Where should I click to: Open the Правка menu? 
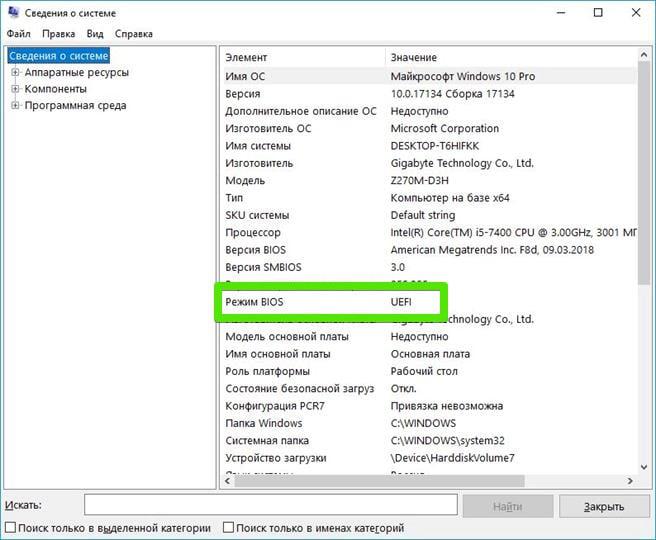point(59,34)
